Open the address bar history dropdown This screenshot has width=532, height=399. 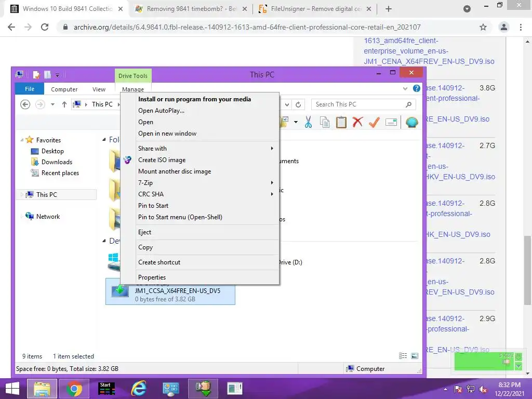pyautogui.click(x=287, y=104)
